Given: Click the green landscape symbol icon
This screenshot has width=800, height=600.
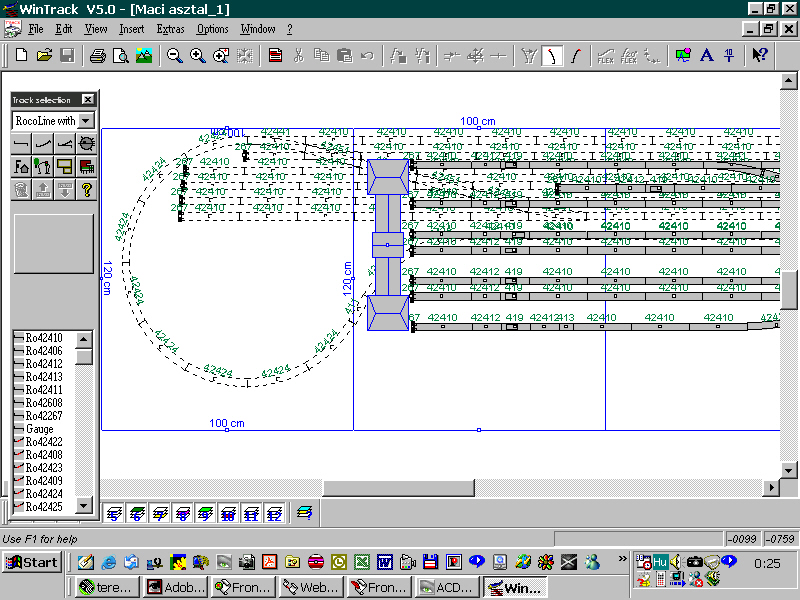Looking at the screenshot, I should 683,55.
